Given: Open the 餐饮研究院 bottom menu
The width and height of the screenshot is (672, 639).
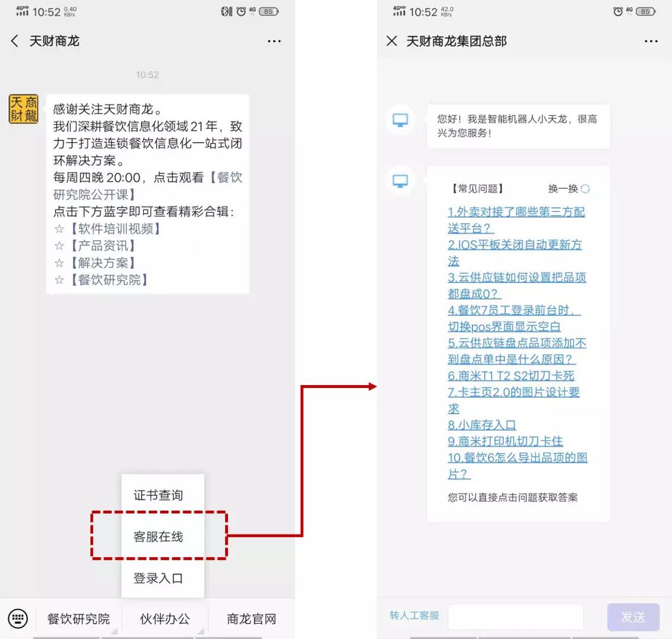Looking at the screenshot, I should pyautogui.click(x=78, y=618).
